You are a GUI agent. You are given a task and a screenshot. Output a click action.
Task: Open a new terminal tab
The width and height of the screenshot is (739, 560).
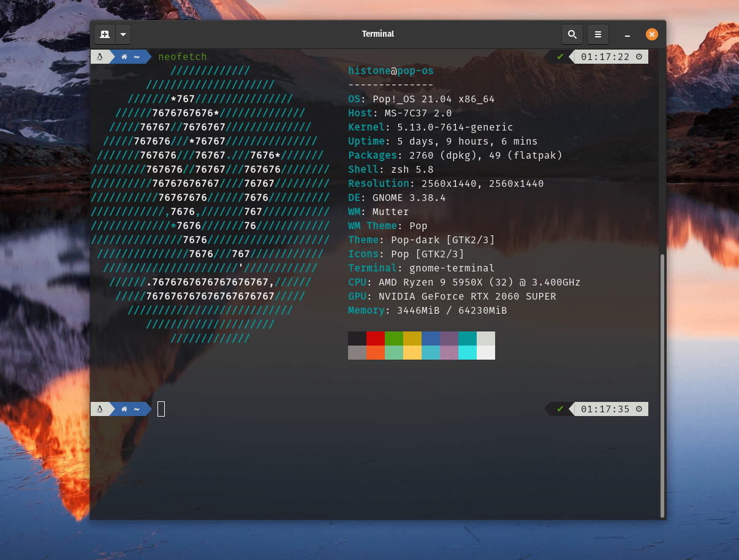point(105,34)
